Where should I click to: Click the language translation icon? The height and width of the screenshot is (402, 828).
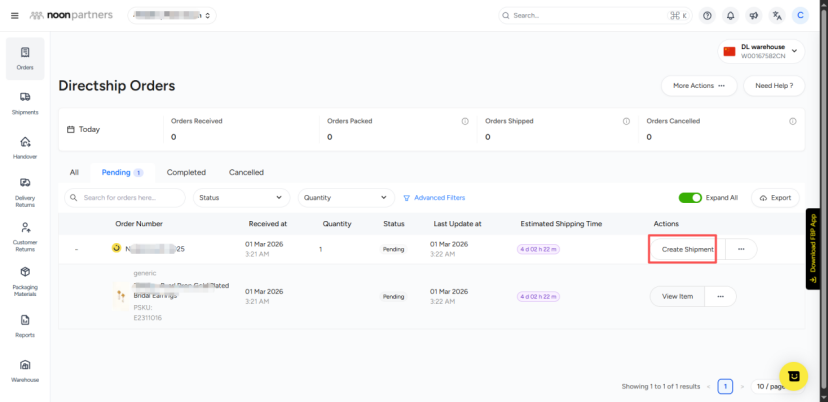[777, 15]
